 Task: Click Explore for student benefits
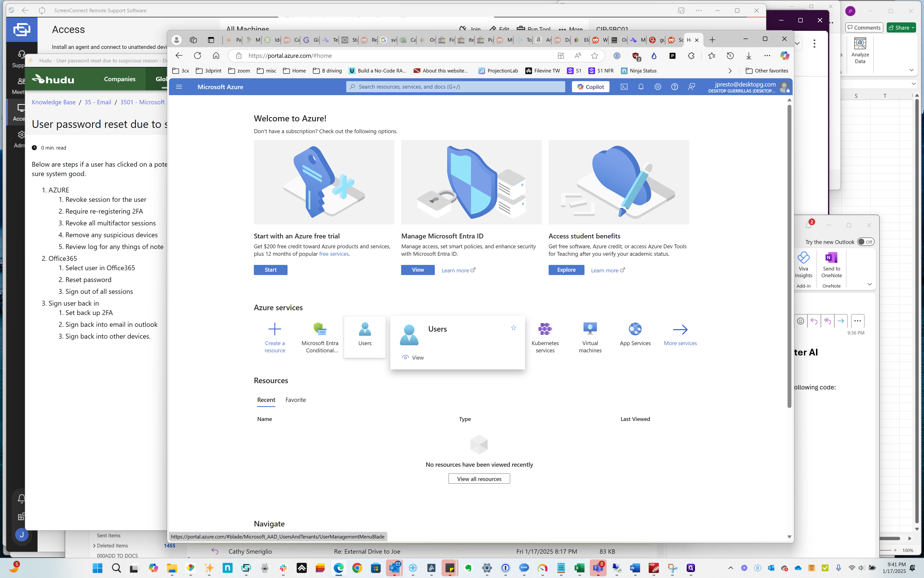click(x=566, y=270)
